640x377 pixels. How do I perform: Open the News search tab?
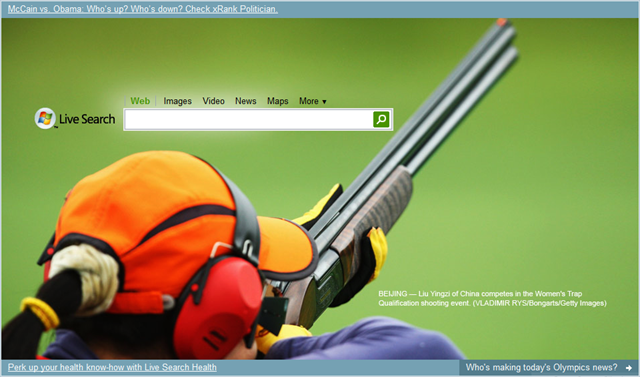[x=245, y=101]
